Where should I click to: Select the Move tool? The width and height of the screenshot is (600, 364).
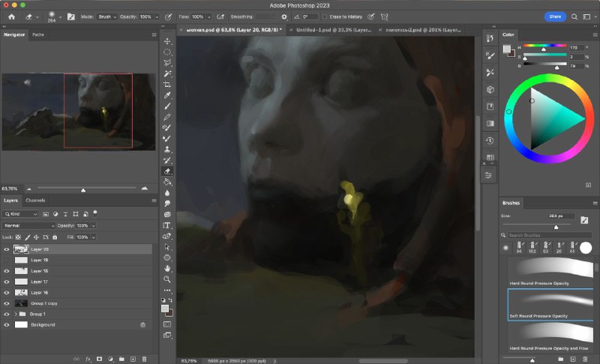click(167, 41)
